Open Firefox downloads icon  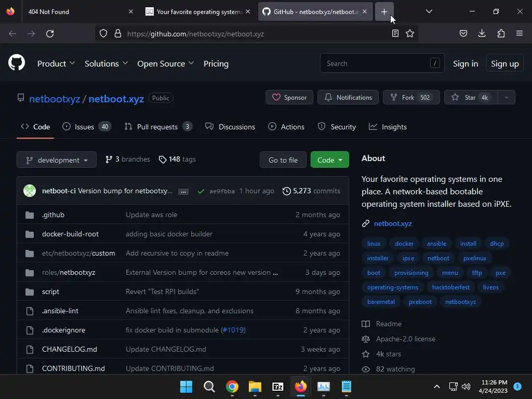482,33
